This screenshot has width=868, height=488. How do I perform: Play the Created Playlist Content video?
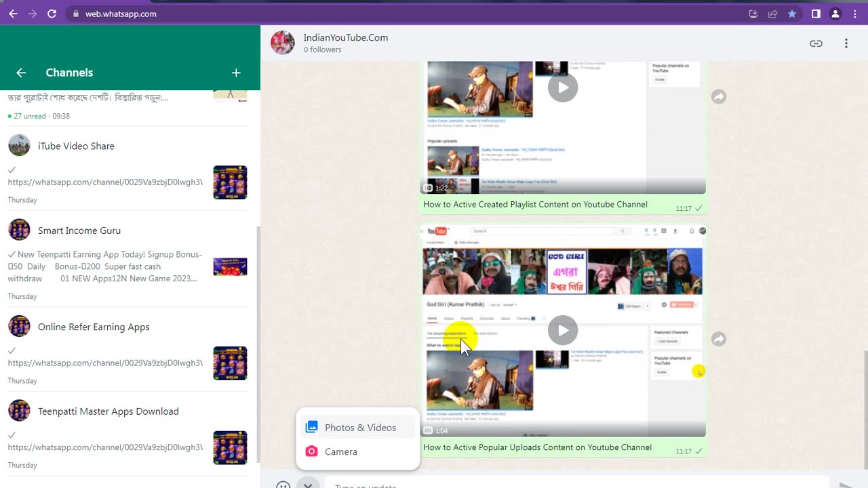tap(563, 87)
